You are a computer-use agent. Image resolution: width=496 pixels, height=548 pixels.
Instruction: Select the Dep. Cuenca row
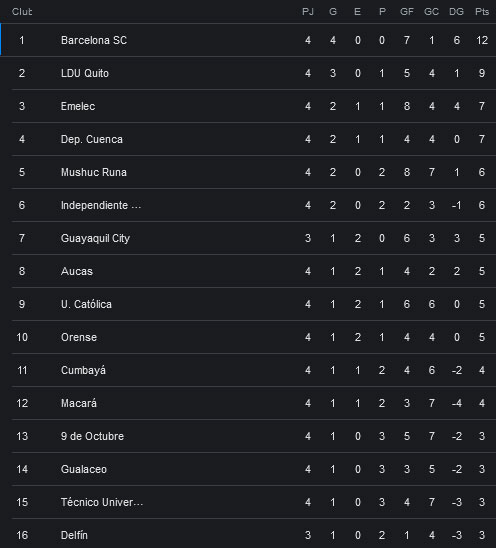coord(254,139)
